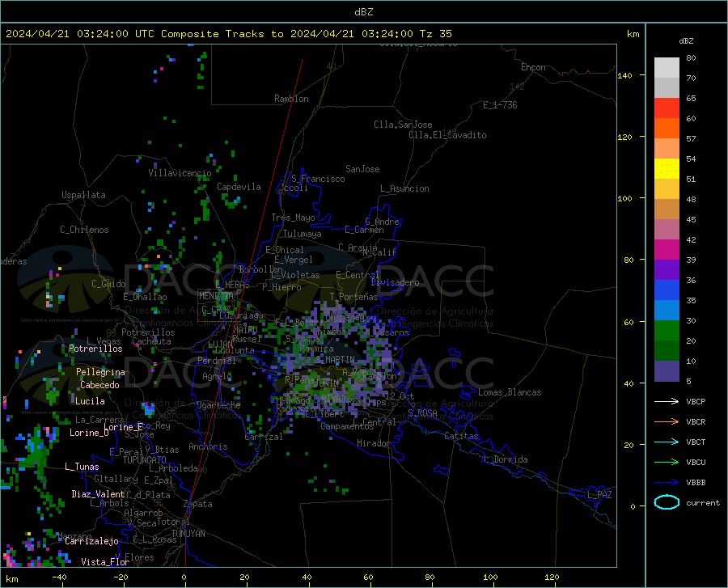Click the MENDOZA city label
Viewport: 728px width, 588px height.
coord(216,296)
